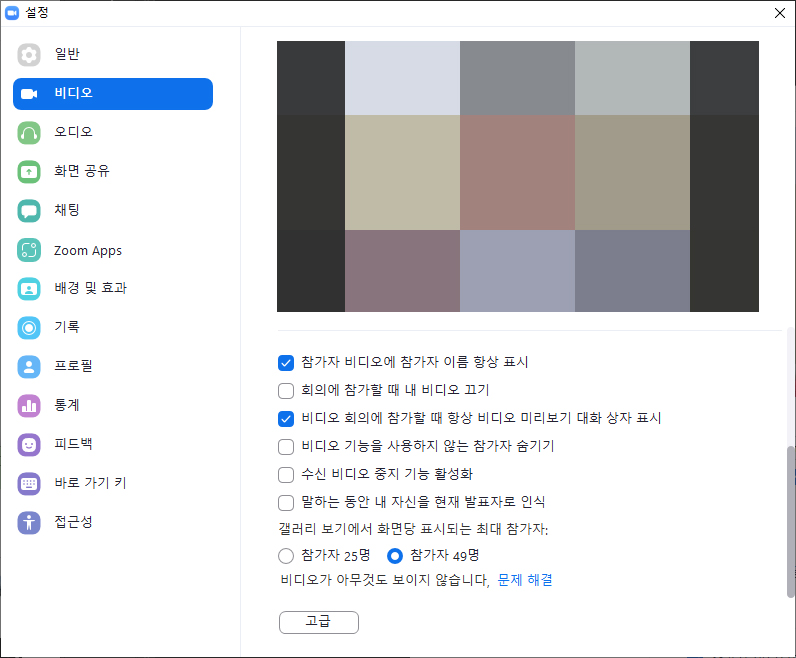Click the 비디오가 아무것도 보이지 않습니다 text
Viewport: 796px width, 658px height.
tap(385, 580)
